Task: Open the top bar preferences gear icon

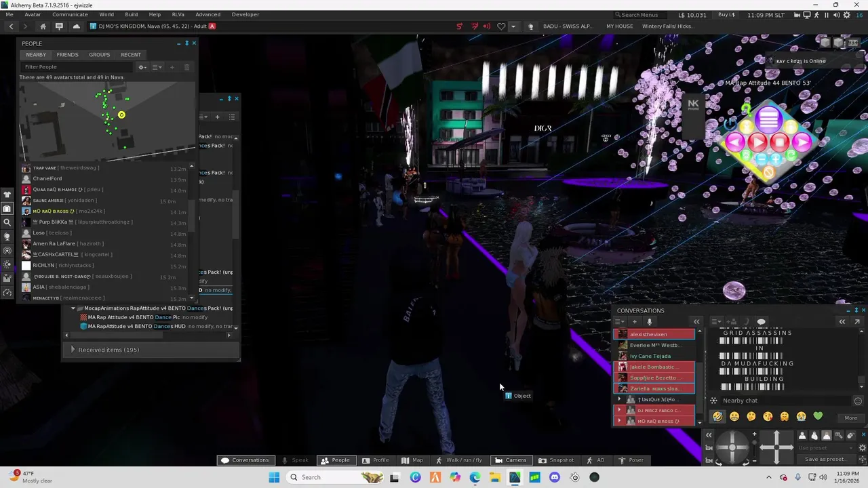Action: point(846,15)
